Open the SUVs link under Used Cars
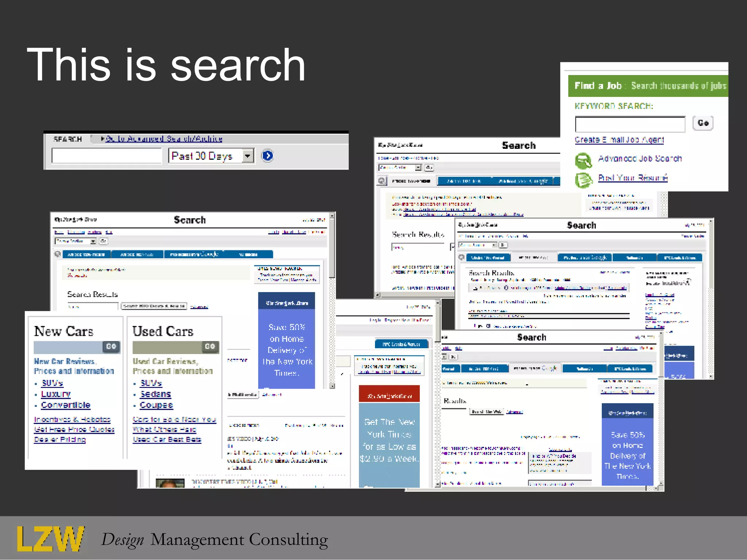The width and height of the screenshot is (747, 560). [151, 383]
